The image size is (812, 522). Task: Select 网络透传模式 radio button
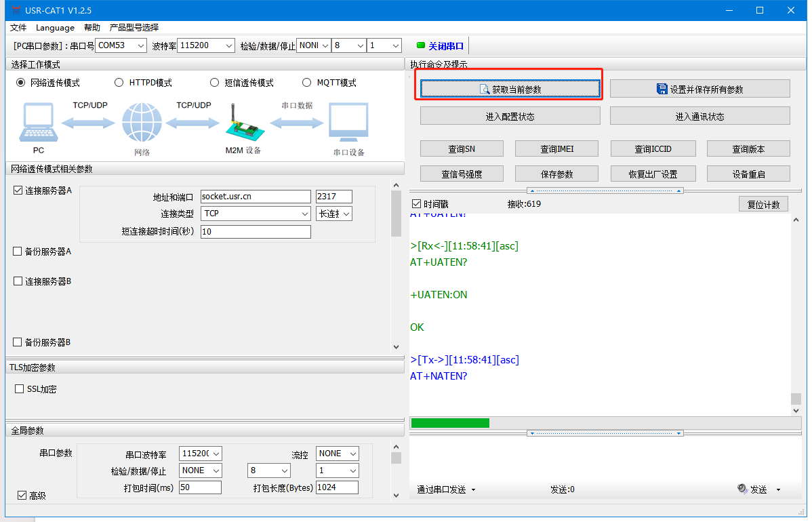21,82
